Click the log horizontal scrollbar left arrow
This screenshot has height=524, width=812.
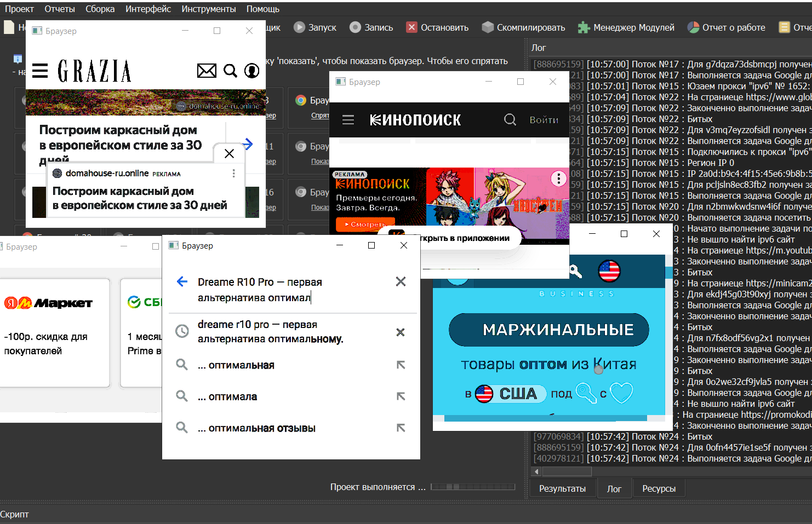536,471
